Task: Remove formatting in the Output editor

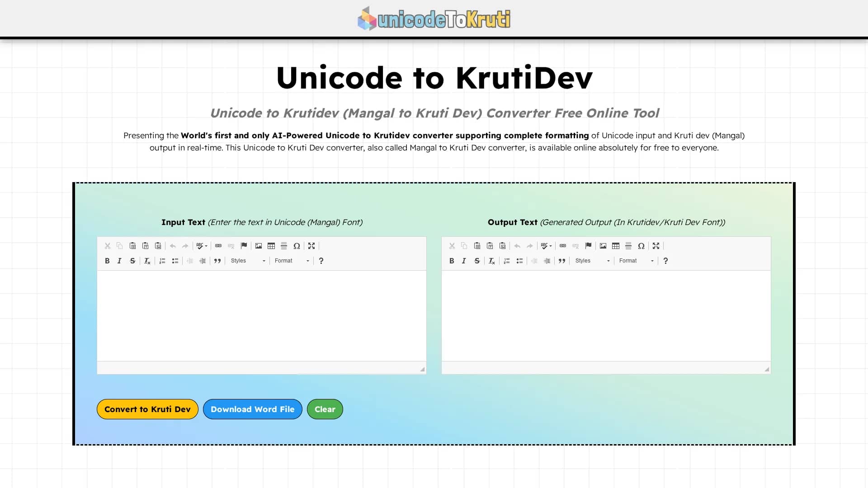Action: click(491, 261)
